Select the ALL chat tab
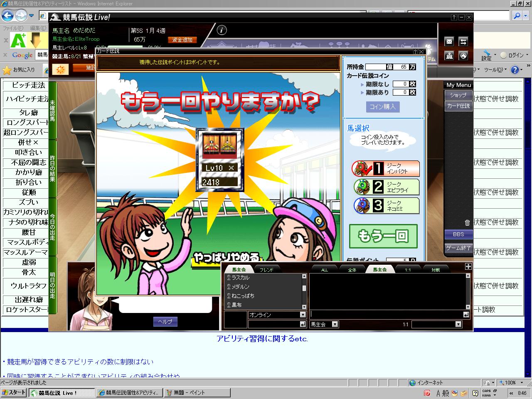The width and height of the screenshot is (532, 399). (x=325, y=270)
